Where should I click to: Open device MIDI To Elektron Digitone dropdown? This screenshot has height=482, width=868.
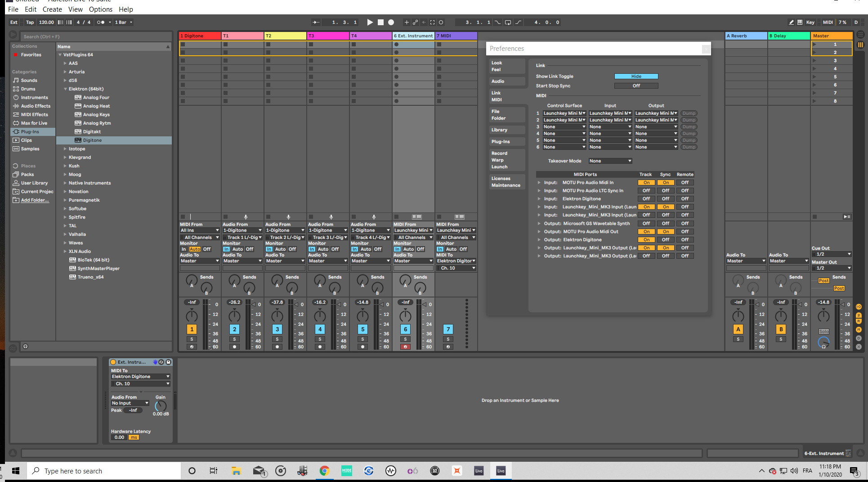click(x=140, y=377)
